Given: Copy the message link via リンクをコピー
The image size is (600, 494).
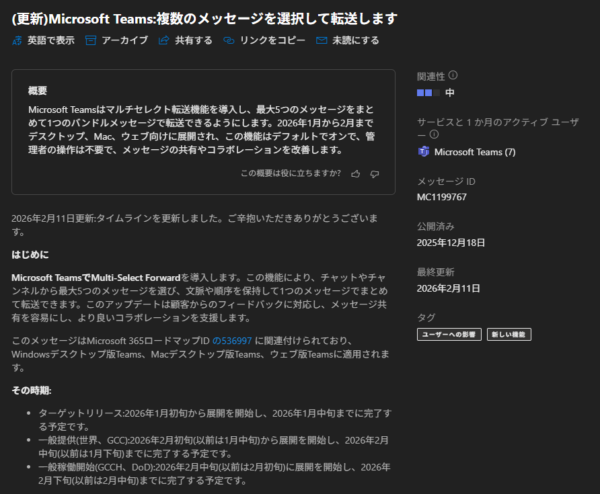Looking at the screenshot, I should point(230,40).
